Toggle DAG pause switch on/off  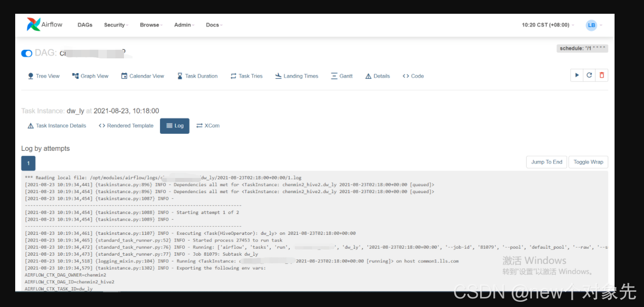[27, 53]
